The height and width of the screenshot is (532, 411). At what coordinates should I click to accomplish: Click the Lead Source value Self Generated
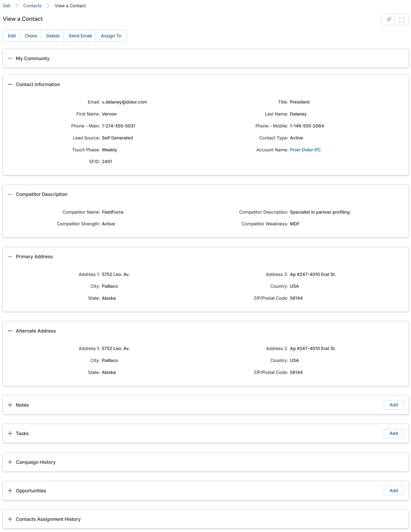point(117,138)
